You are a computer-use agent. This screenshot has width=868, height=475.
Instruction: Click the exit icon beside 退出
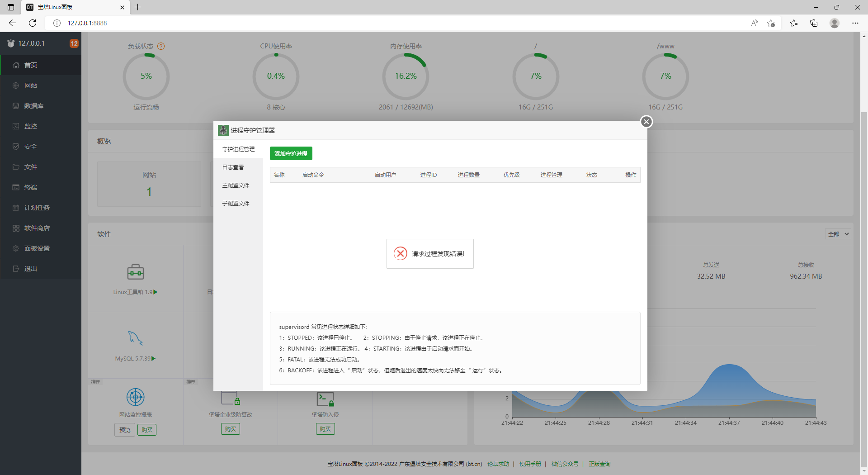16,269
